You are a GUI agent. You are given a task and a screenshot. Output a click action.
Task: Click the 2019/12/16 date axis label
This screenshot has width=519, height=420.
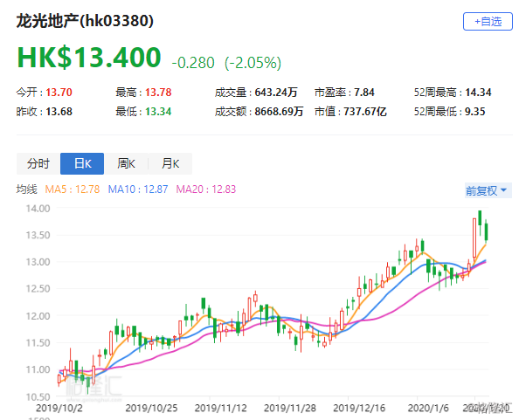[x=359, y=408]
